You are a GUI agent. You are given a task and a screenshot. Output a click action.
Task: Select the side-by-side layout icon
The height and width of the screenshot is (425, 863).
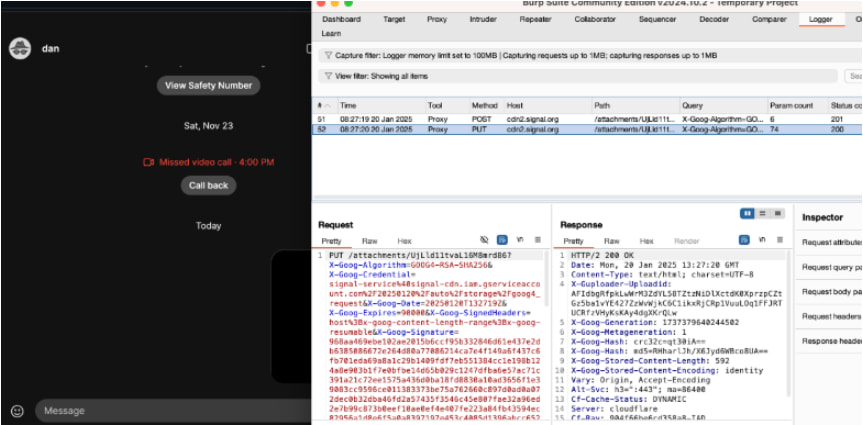[x=747, y=214]
